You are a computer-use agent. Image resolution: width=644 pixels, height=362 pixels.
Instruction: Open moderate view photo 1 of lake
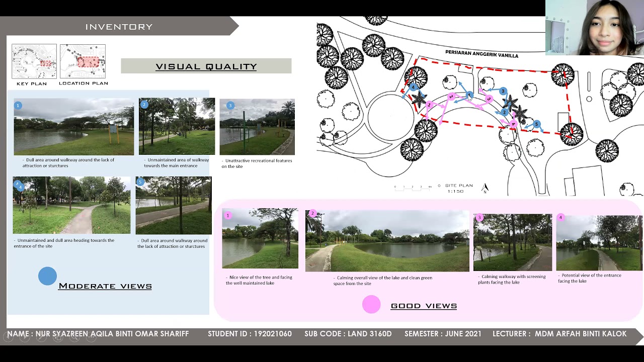coord(74,127)
